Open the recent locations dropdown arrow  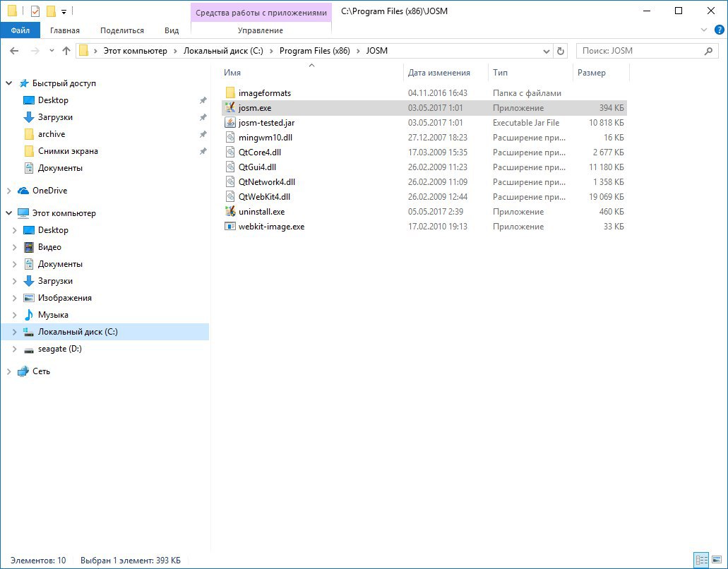(52, 51)
